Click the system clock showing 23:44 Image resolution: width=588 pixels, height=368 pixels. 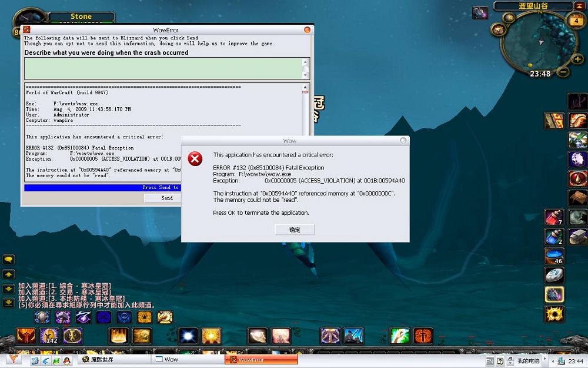576,362
